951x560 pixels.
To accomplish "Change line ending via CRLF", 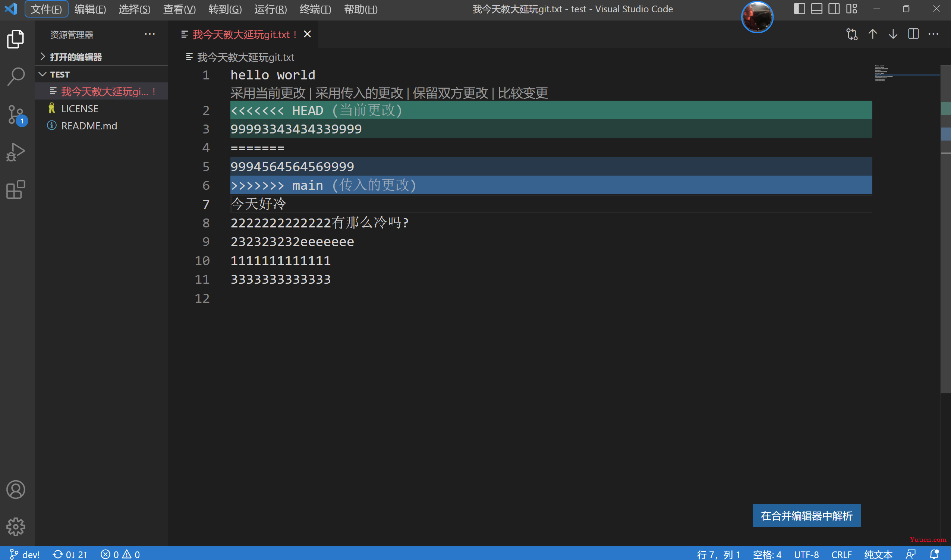I will point(841,554).
